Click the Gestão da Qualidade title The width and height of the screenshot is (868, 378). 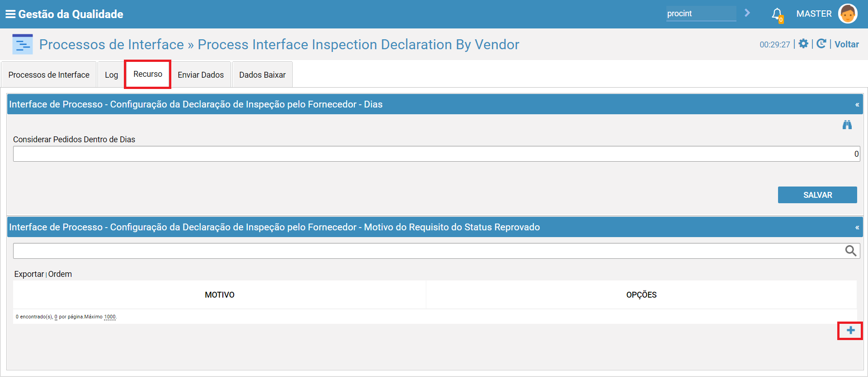coord(71,14)
